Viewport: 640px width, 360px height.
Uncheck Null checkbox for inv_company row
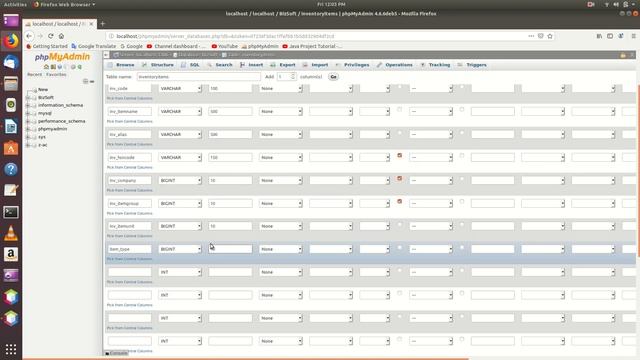point(400,178)
